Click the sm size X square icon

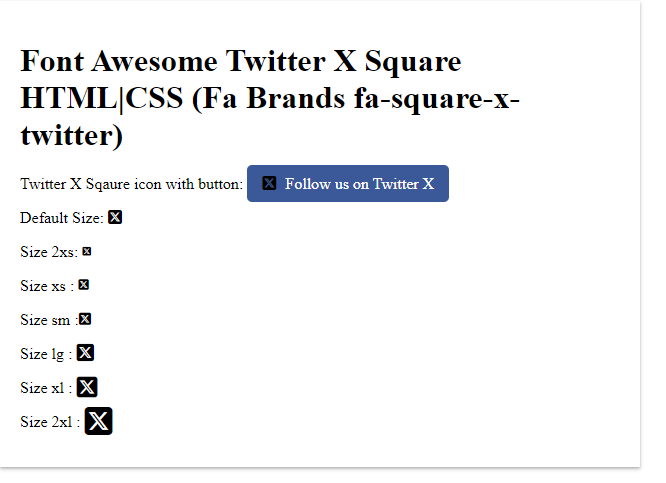[x=85, y=319]
